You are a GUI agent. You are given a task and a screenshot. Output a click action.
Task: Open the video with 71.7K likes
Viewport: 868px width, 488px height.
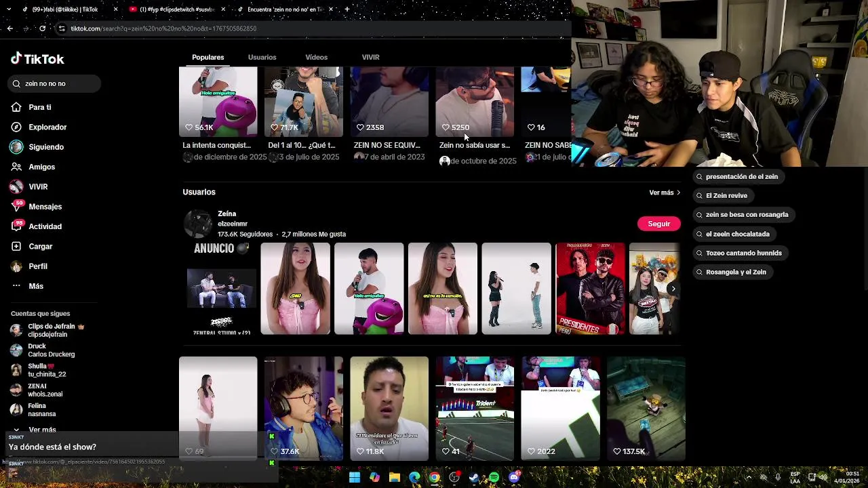click(303, 101)
